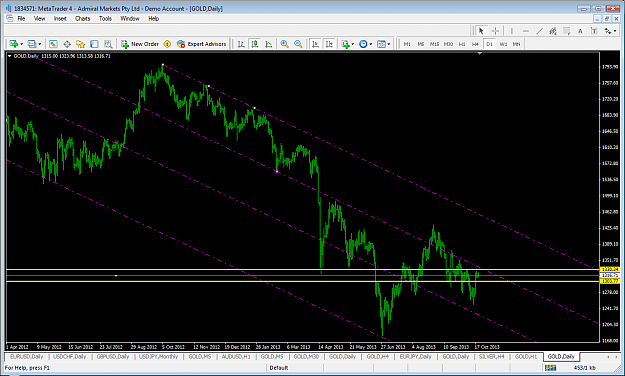This screenshot has width=625, height=376.
Task: Select the M5 timeframe
Action: tap(421, 44)
